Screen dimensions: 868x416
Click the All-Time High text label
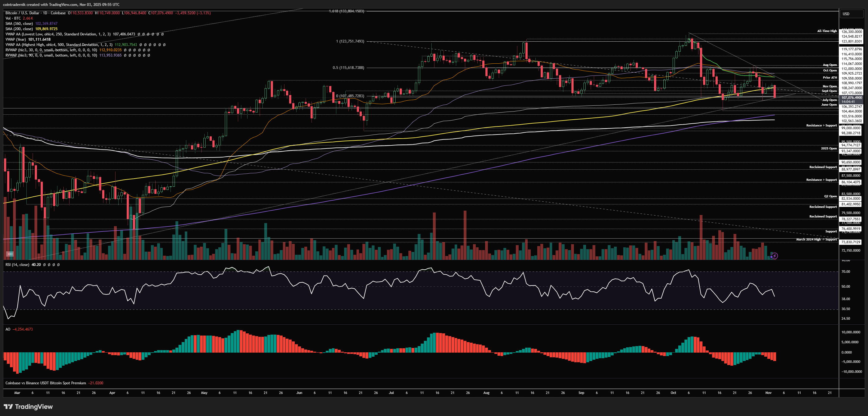click(x=827, y=31)
